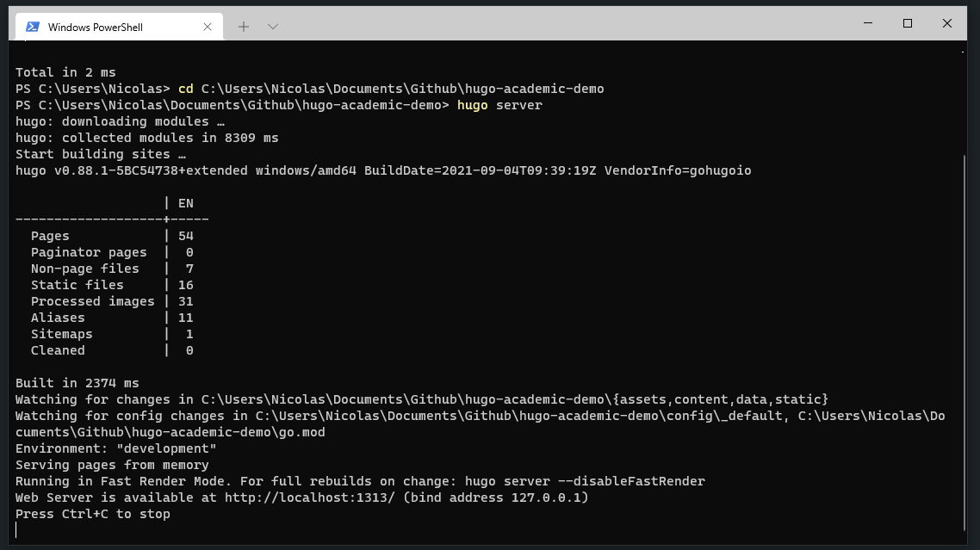Click the Pages row in the build table
Viewport: 980px width, 550px height.
coord(50,235)
